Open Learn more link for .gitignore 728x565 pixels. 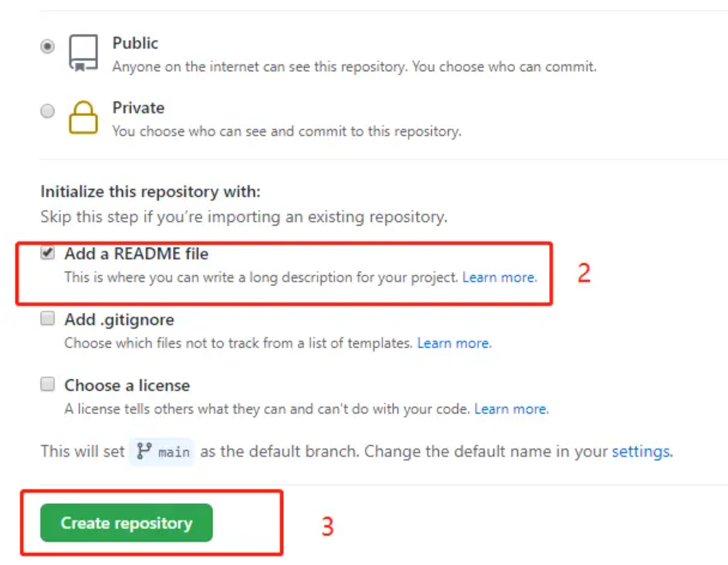click(x=454, y=343)
